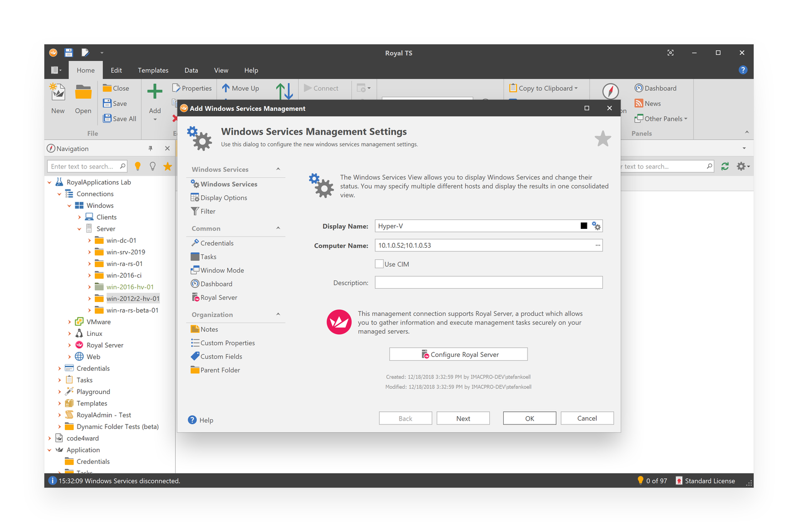Image resolution: width=798 pixels, height=532 pixels.
Task: Click the gear icon beside Display Name field
Action: (596, 226)
